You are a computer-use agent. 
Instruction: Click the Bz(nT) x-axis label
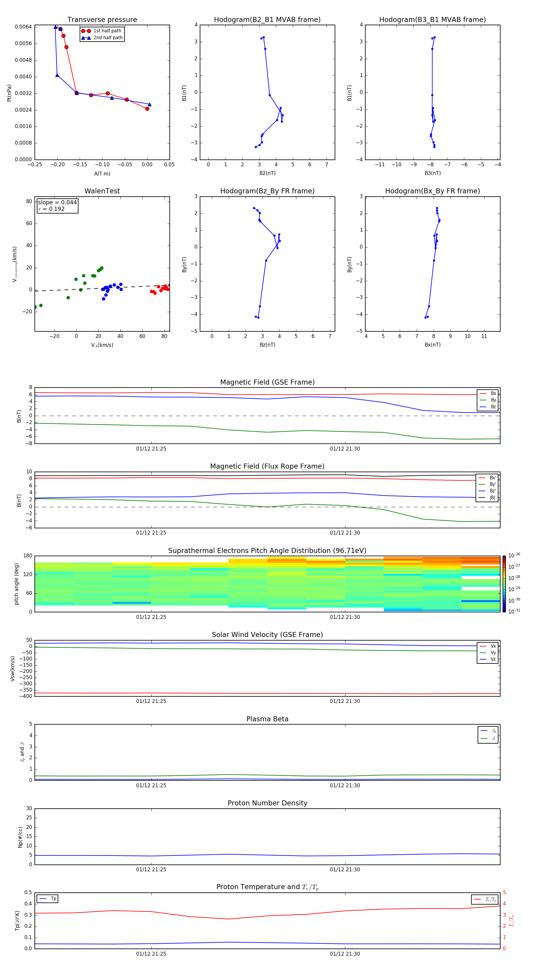267,345
